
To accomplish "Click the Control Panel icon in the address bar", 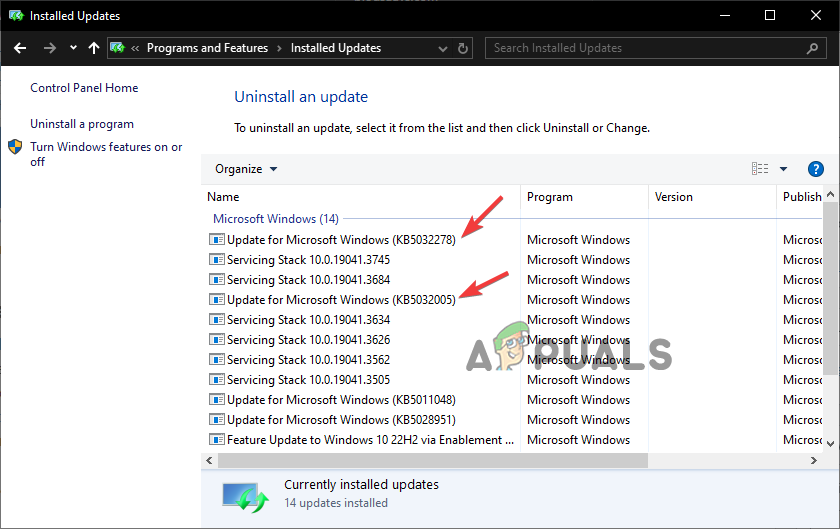I will pos(117,48).
